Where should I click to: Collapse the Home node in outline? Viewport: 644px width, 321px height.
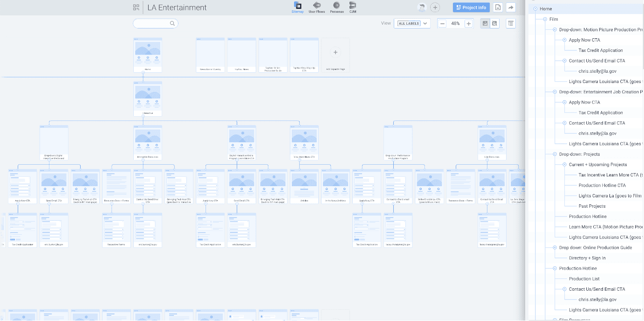[x=535, y=9]
